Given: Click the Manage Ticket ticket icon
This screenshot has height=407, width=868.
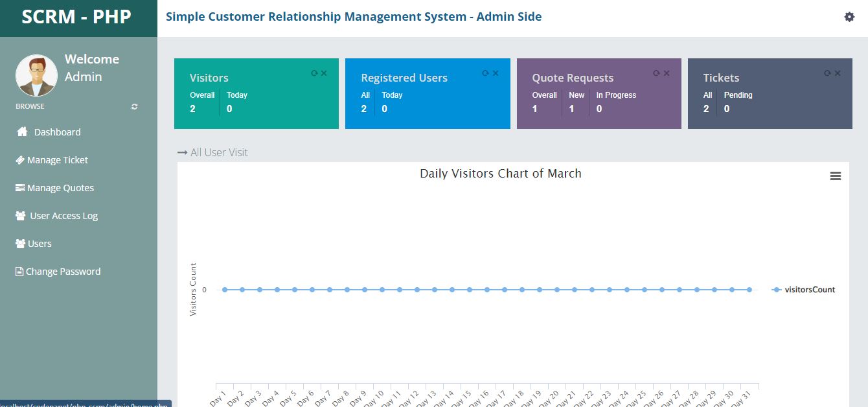Looking at the screenshot, I should 20,159.
